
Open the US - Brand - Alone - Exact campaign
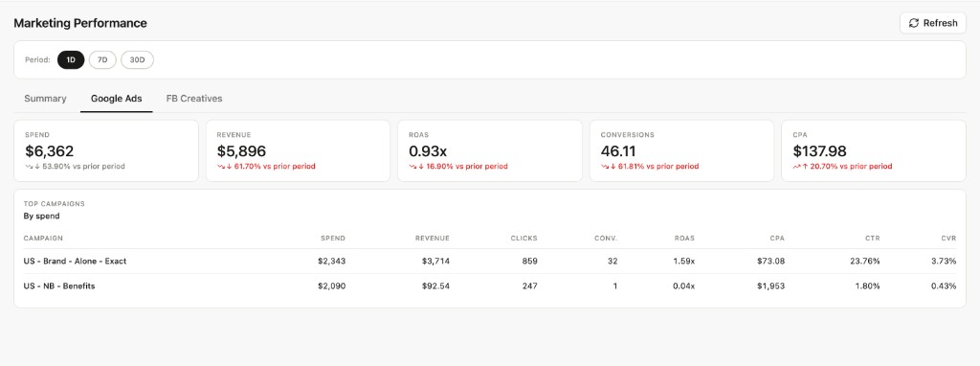pos(75,261)
